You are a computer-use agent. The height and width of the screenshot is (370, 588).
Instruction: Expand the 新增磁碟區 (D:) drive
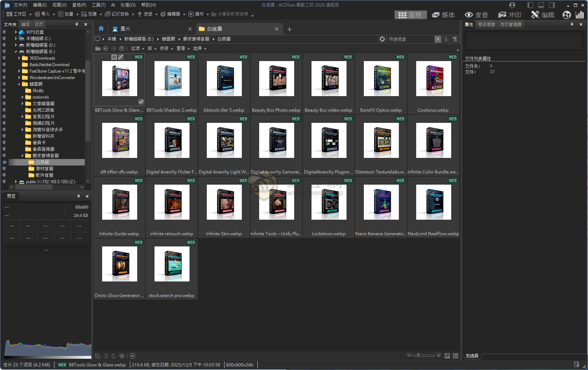point(16,45)
